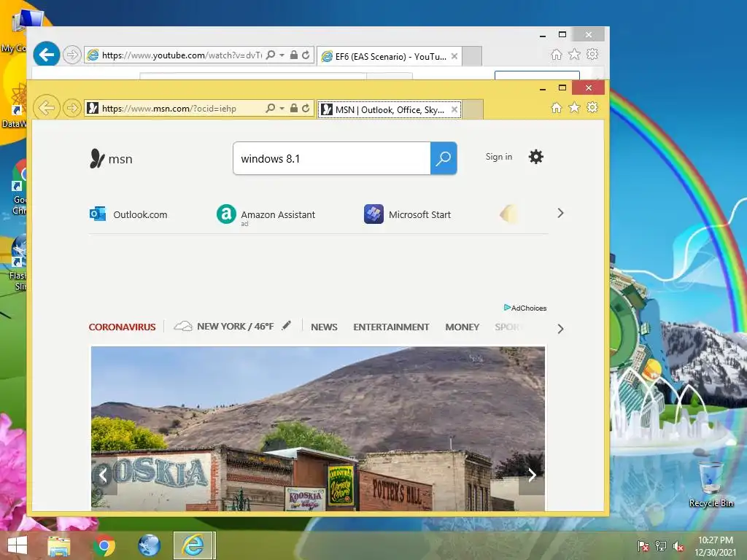
Task: Click search magnifier in MSN address bar
Action: [x=271, y=109]
